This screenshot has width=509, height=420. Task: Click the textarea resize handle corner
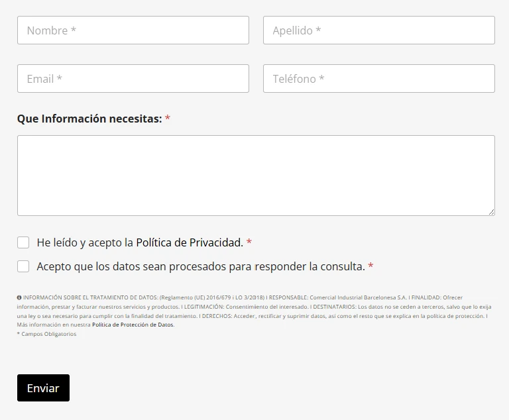491,212
